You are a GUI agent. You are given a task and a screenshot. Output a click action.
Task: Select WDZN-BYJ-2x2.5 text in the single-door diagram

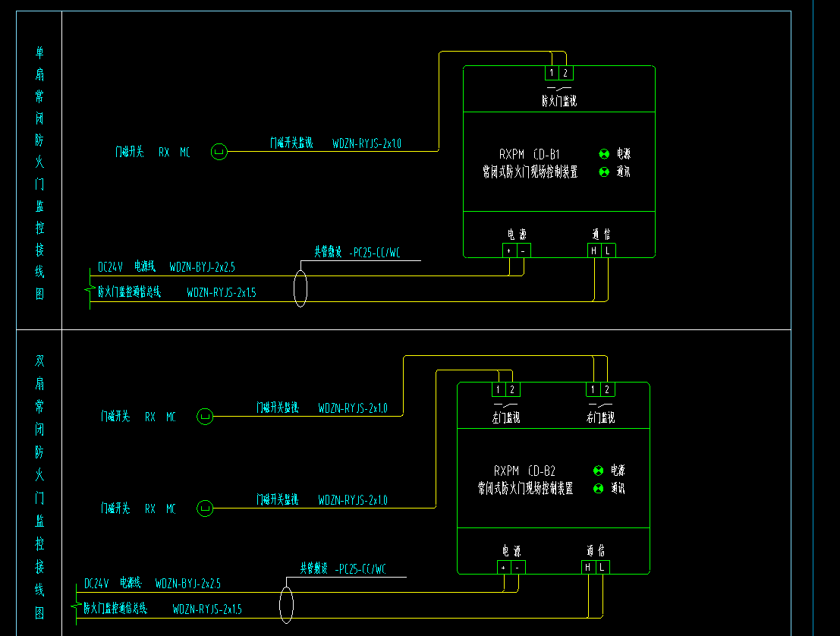pyautogui.click(x=202, y=267)
